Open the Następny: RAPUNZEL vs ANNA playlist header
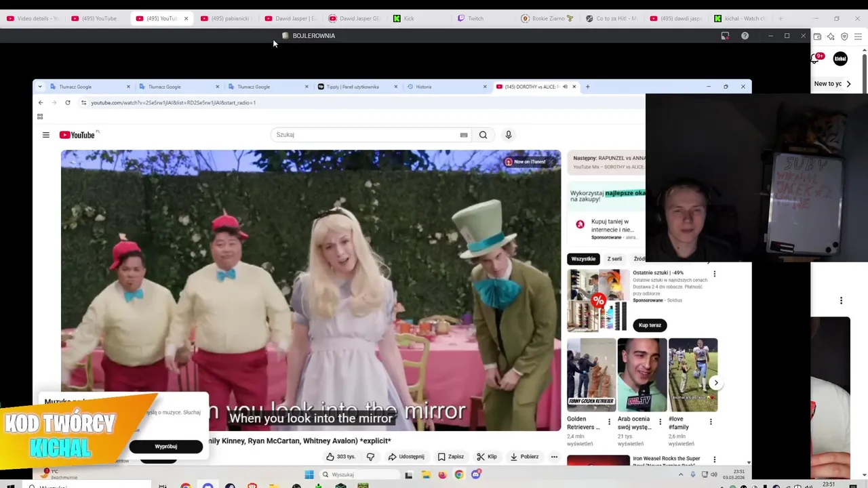This screenshot has width=868, height=488. click(608, 161)
